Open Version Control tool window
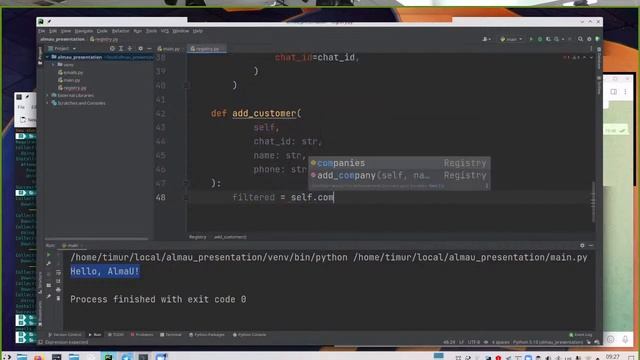This screenshot has height=360, width=640. (x=65, y=335)
